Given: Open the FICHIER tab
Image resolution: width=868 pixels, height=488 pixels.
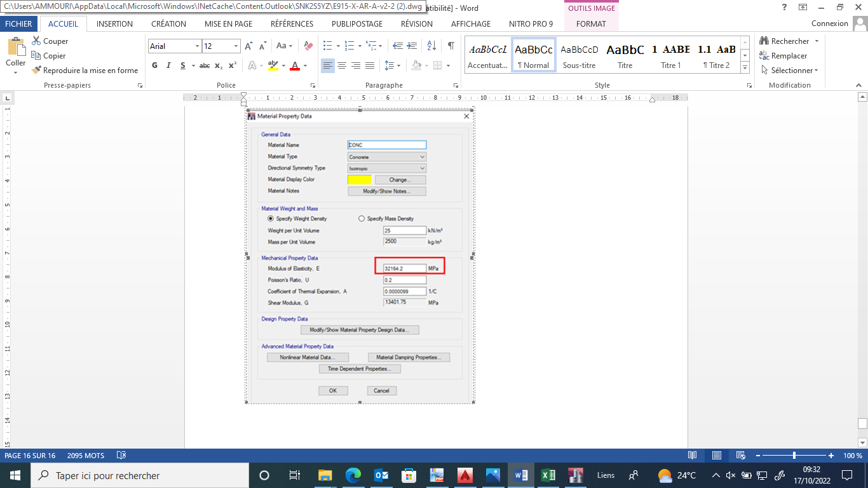Looking at the screenshot, I should click(x=18, y=24).
